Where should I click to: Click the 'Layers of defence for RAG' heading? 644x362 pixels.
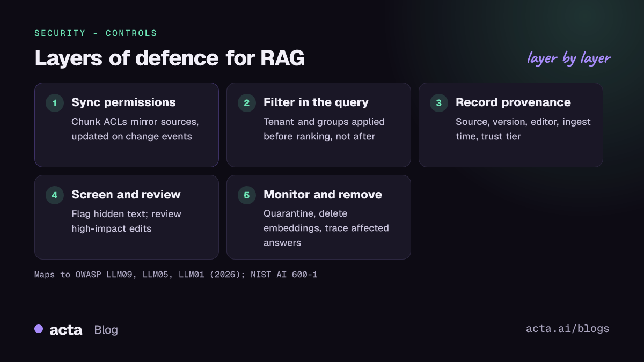[170, 58]
